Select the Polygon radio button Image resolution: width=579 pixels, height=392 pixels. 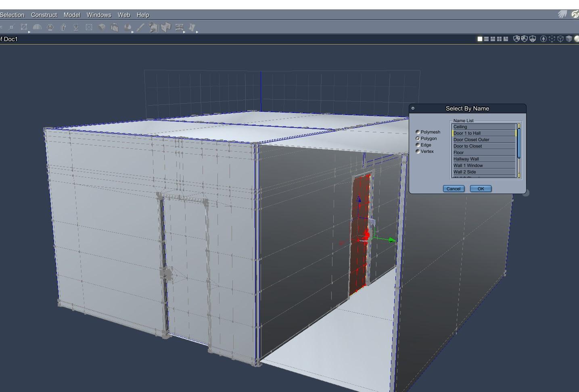pos(418,138)
